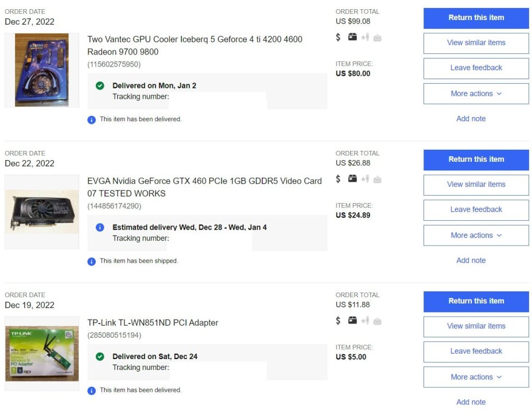View similar items for the TP-Link adapter
532x413 pixels.
pos(476,326)
